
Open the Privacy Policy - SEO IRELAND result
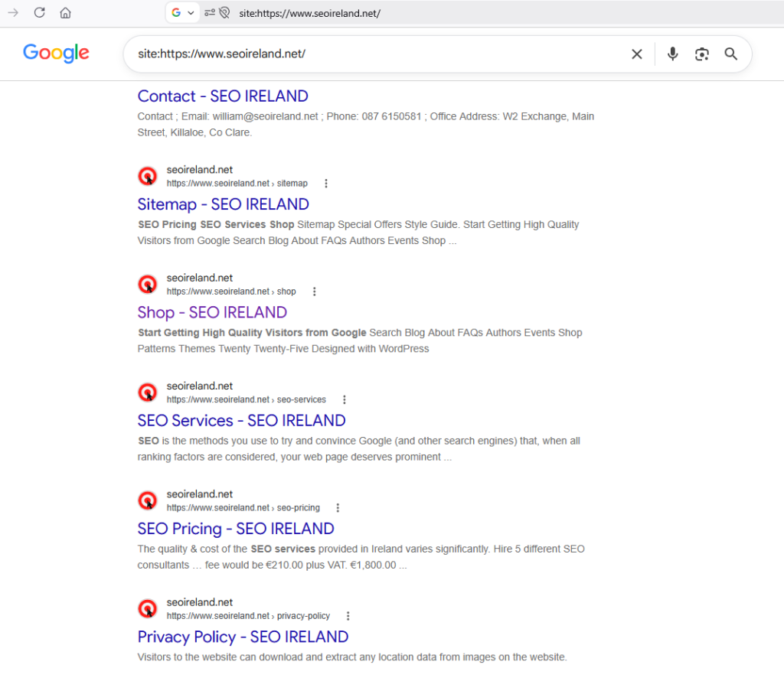pos(243,637)
